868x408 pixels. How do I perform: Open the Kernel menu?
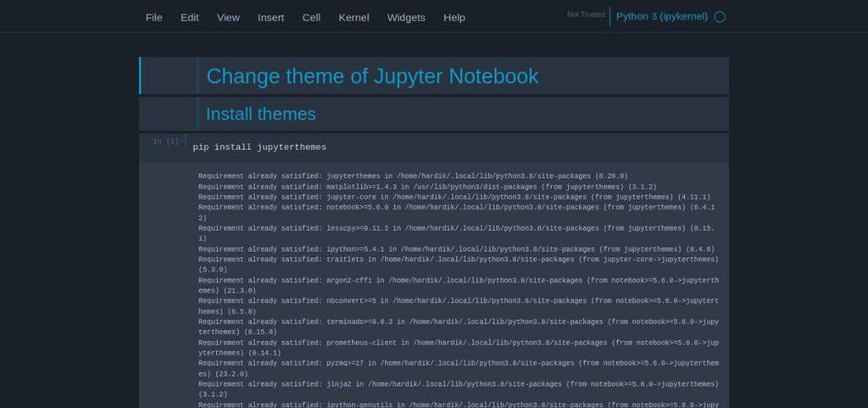tap(353, 18)
